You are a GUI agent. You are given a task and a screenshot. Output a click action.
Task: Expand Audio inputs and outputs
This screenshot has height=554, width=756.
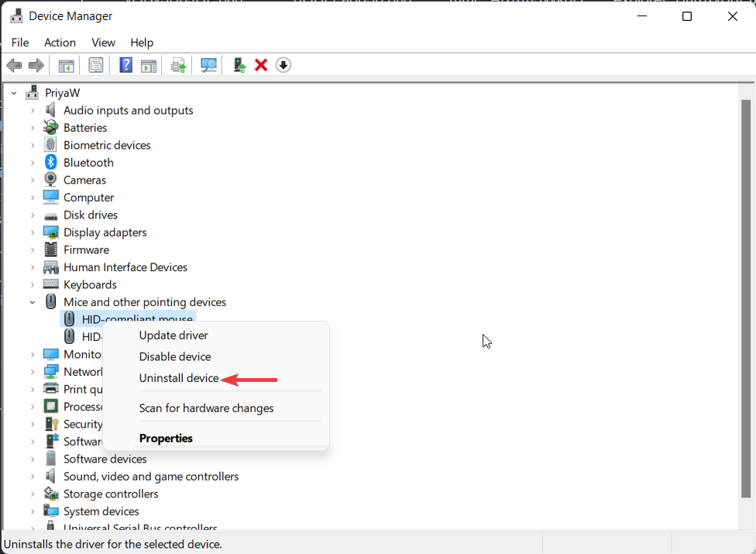pyautogui.click(x=33, y=111)
